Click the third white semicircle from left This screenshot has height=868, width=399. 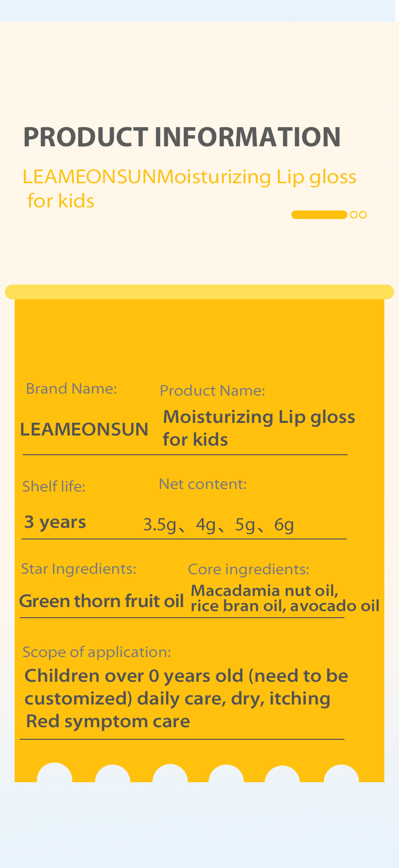tap(170, 774)
